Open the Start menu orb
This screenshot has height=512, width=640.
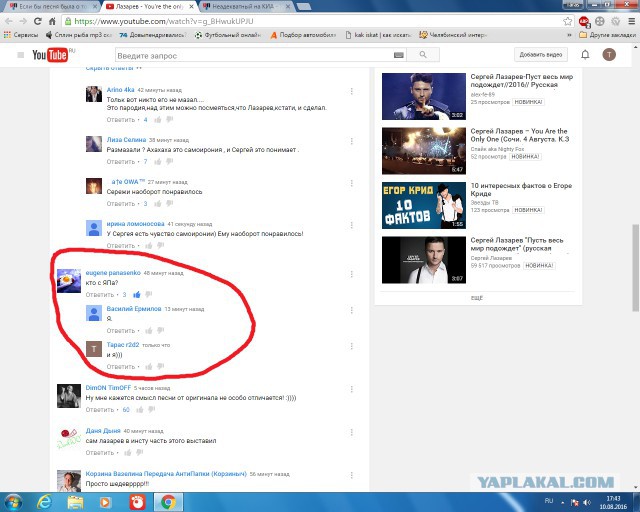click(13, 502)
